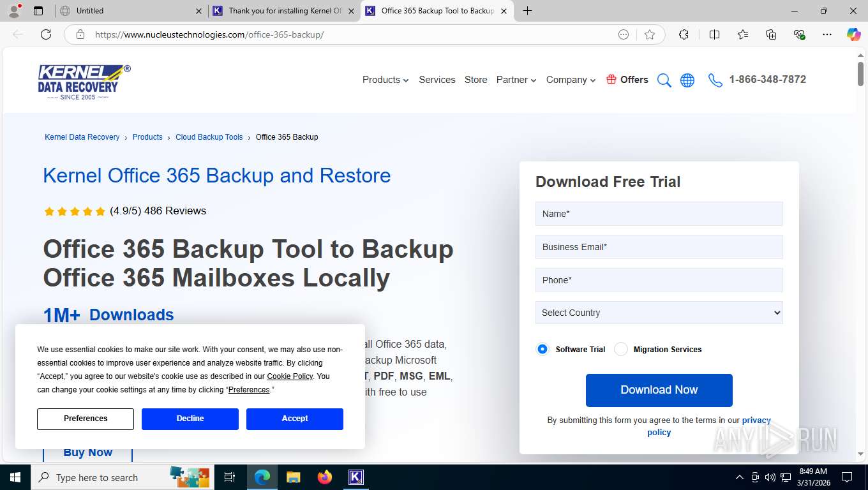Click the inline Preferences link in cookie text
This screenshot has height=490, width=868.
point(249,390)
